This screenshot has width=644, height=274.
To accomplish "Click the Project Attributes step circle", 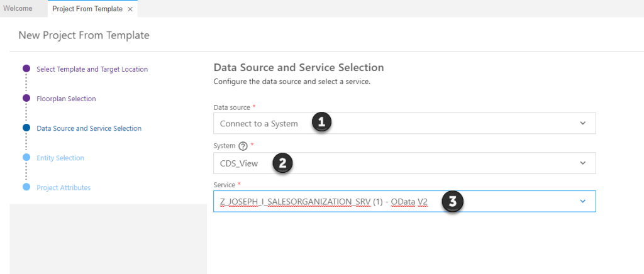I will 26,187.
